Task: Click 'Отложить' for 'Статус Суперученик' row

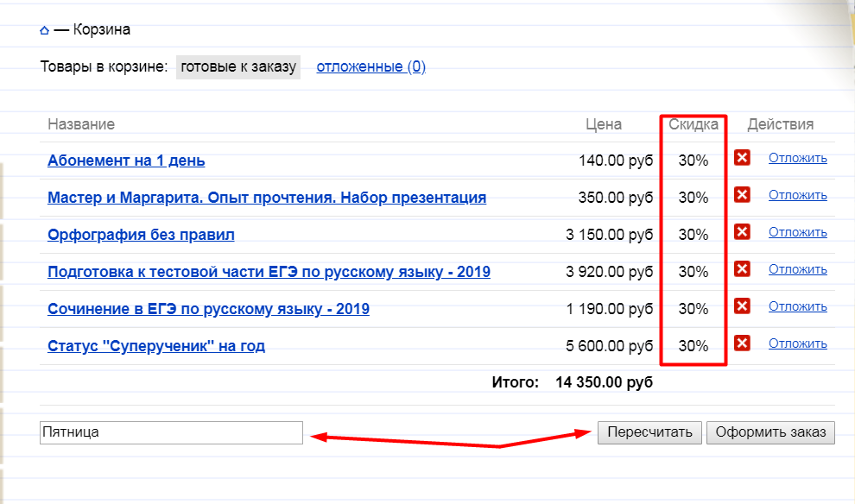Action: pos(797,343)
